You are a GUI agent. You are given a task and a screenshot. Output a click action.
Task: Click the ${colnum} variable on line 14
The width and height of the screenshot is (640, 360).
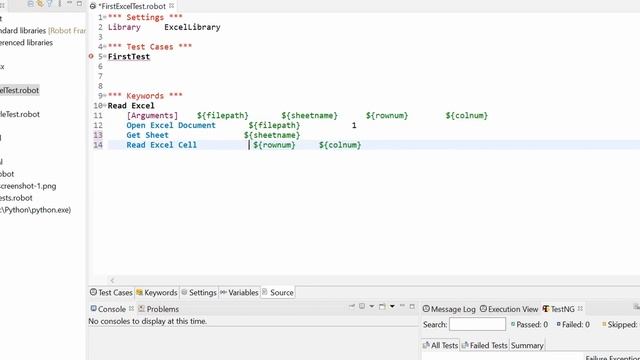click(x=340, y=144)
